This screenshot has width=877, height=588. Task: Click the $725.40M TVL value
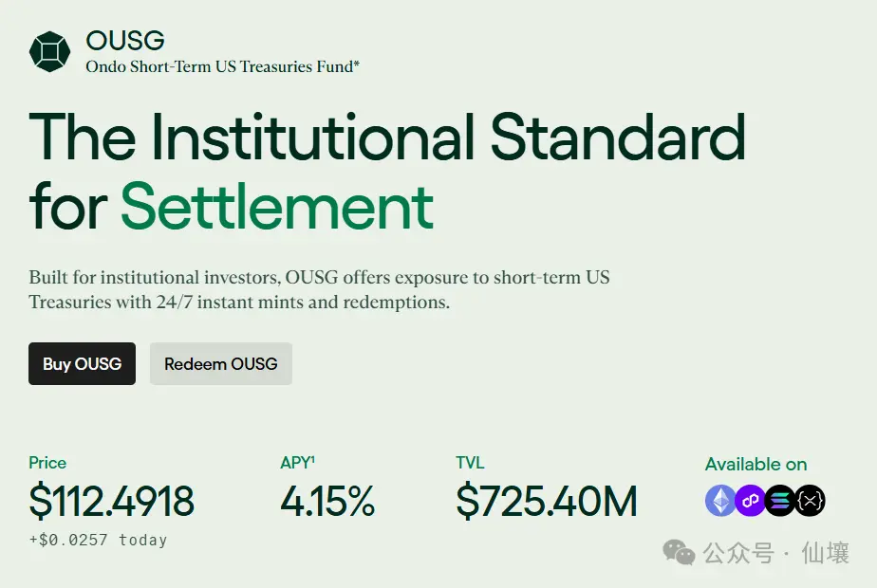tap(546, 502)
